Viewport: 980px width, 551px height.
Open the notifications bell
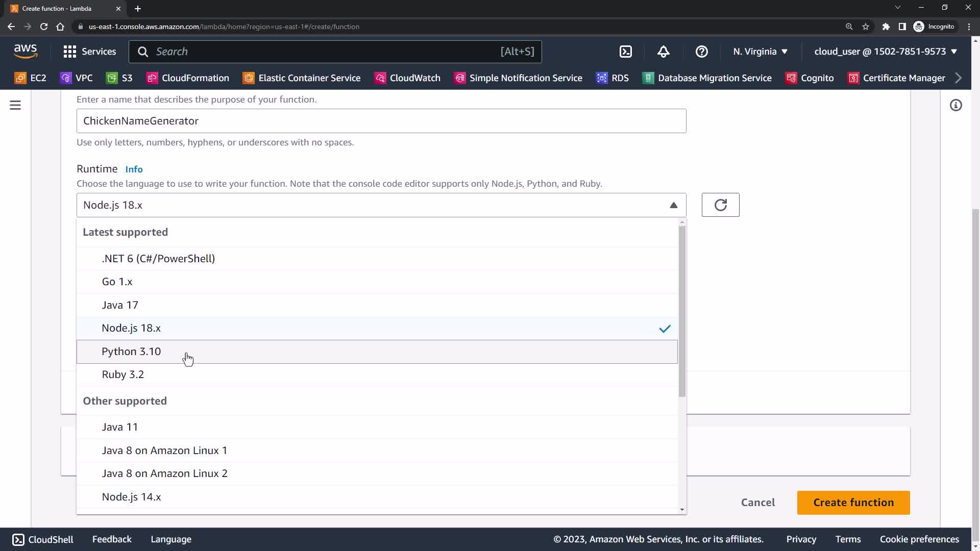coord(663,52)
